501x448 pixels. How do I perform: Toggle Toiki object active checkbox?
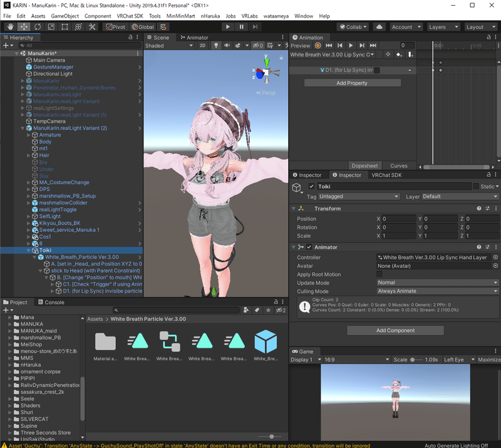coord(311,186)
